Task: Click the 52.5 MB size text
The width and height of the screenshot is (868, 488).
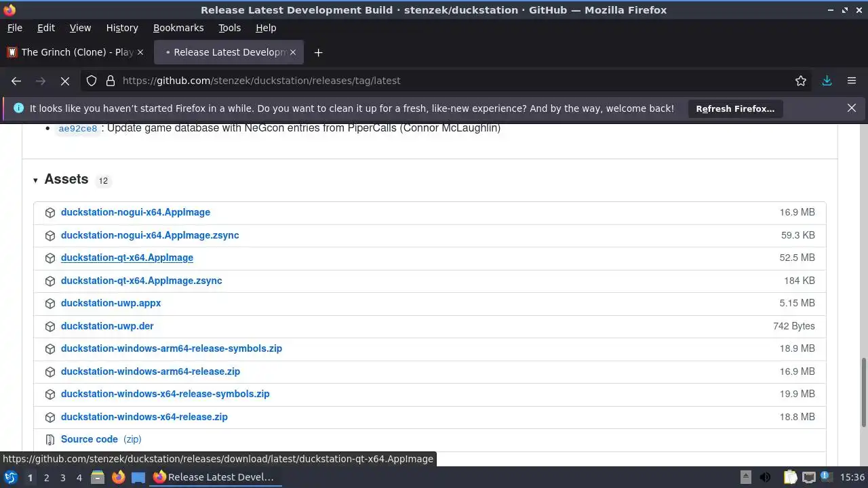Action: 797,258
